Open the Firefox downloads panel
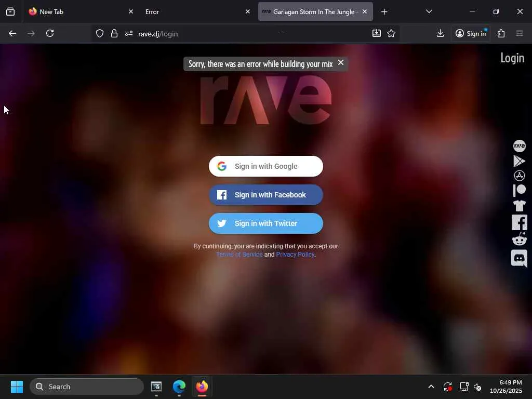 click(x=440, y=33)
